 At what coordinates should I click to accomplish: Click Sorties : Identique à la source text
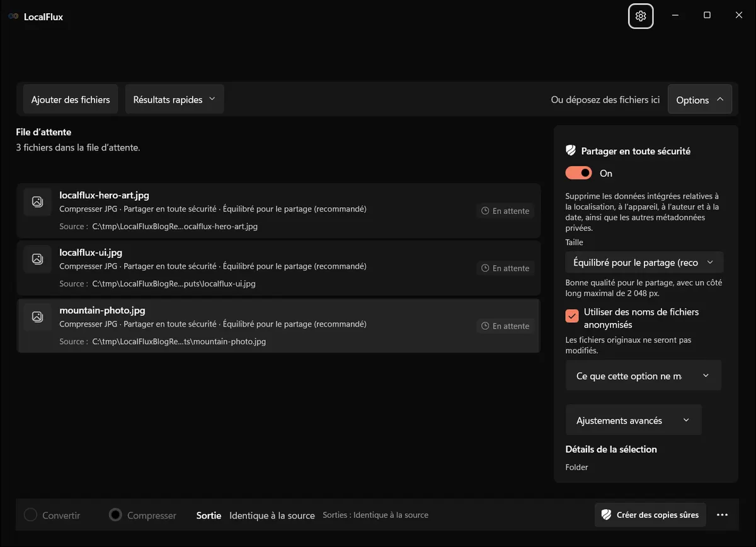coord(375,515)
